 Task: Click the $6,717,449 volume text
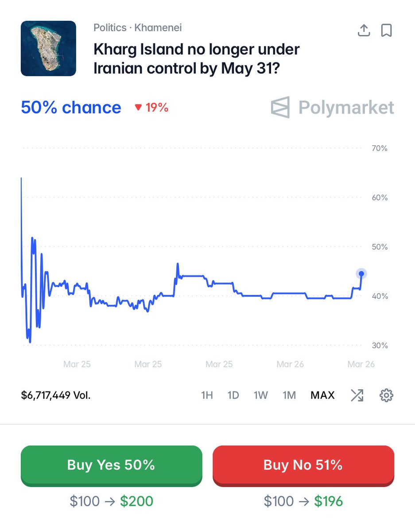(56, 395)
